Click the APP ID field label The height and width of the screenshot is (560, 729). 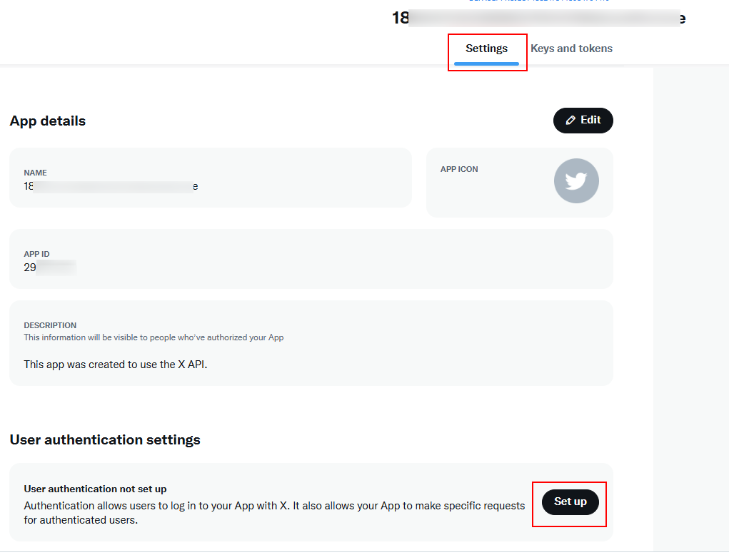(36, 254)
